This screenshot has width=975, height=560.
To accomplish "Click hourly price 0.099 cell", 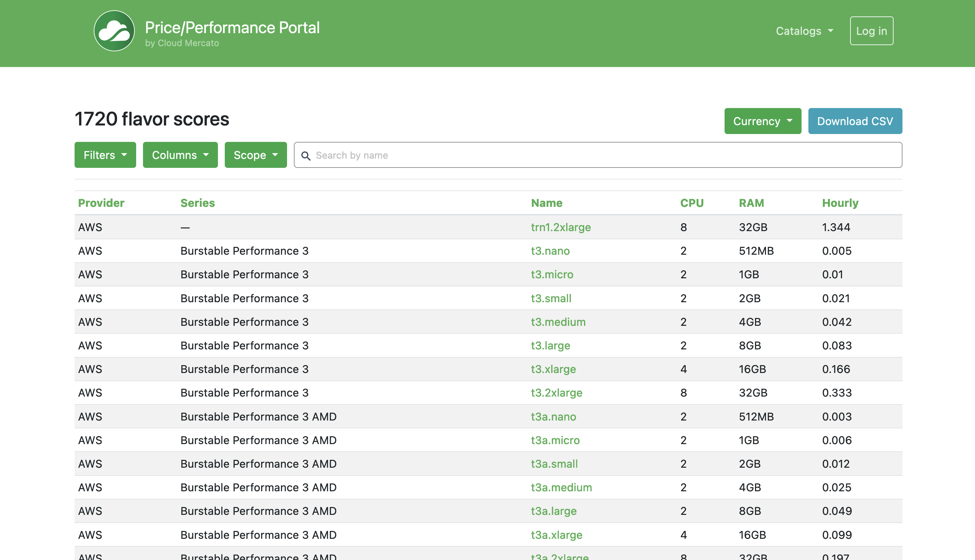I will [837, 535].
